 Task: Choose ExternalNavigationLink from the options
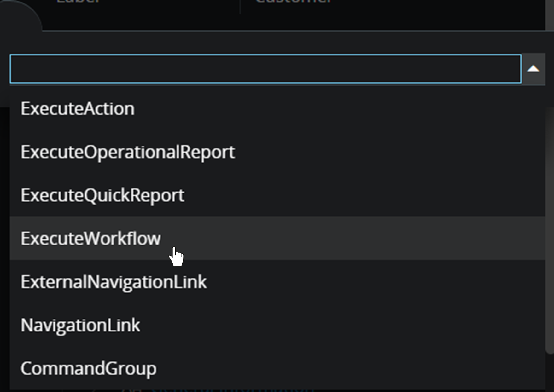pyautogui.click(x=114, y=282)
